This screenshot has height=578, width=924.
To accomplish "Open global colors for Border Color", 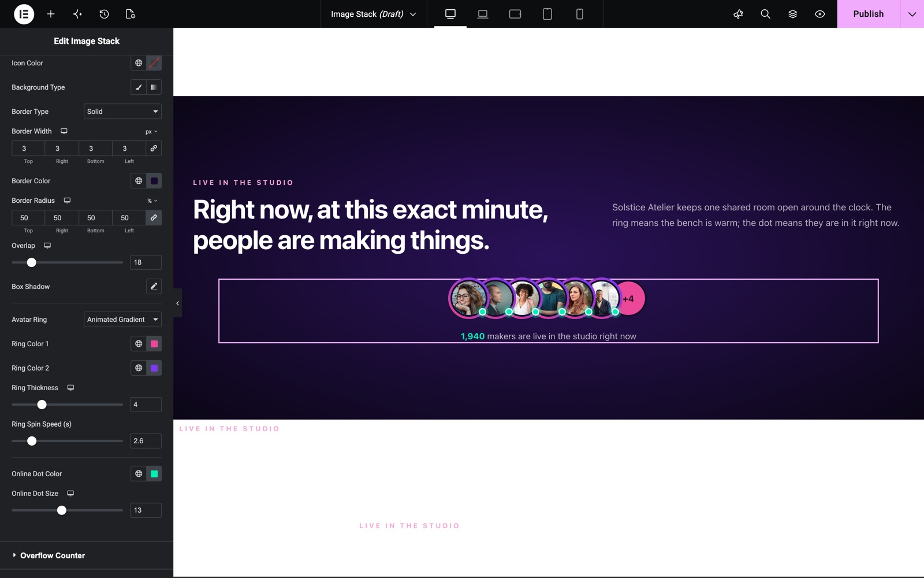I will coord(139,181).
